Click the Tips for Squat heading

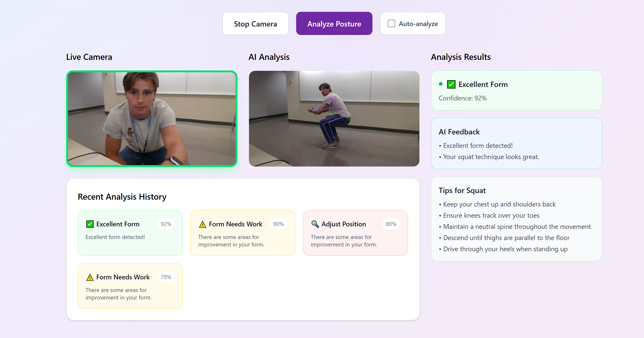(462, 191)
